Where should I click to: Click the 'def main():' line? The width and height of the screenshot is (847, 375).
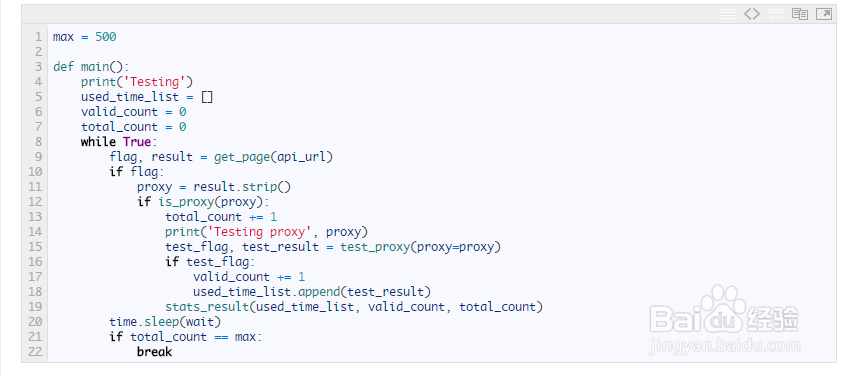[91, 67]
